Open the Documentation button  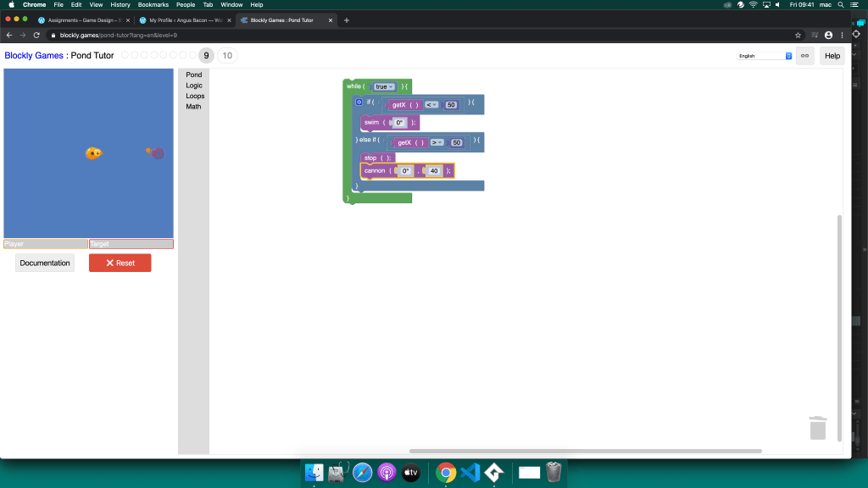tap(45, 263)
